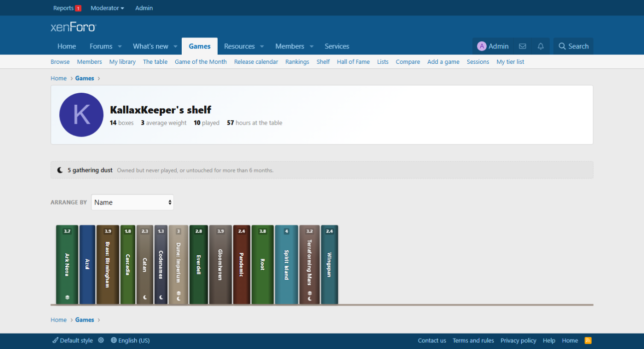Open the Services tab
Screen dimensions: 644x349
[x=337, y=46]
